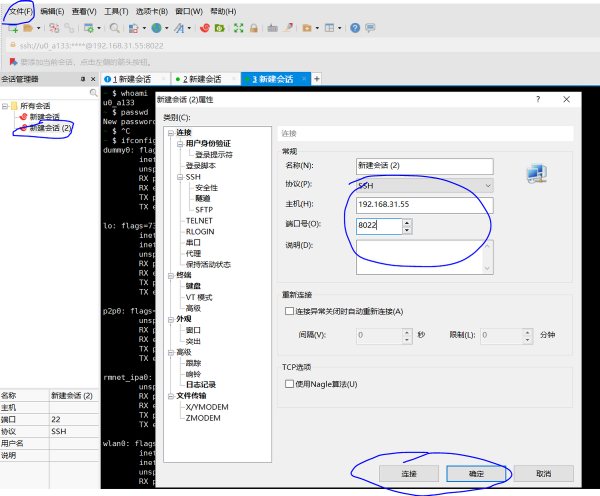Viewport: 600px width, 496px height.
Task: Click the new session toolbar icon
Action: click(14, 28)
